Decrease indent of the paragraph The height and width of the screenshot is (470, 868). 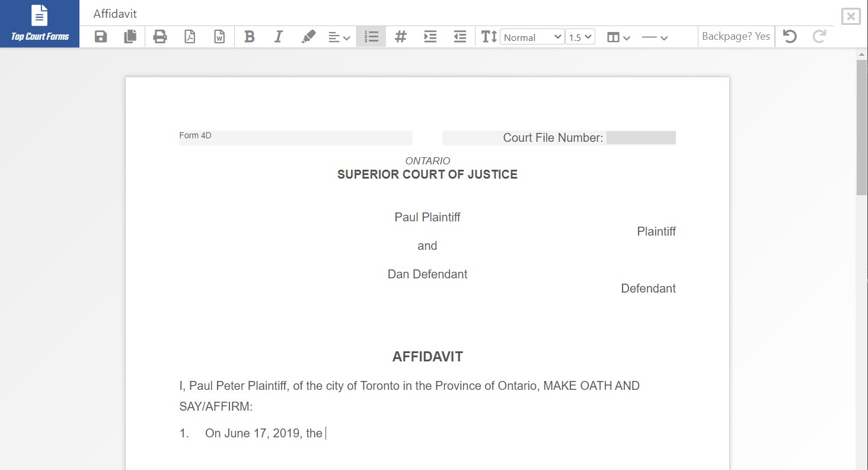[460, 37]
